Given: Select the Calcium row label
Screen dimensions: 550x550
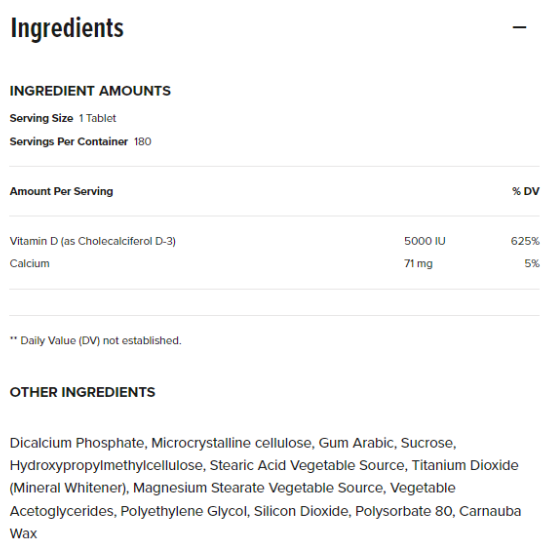Looking at the screenshot, I should [x=29, y=263].
